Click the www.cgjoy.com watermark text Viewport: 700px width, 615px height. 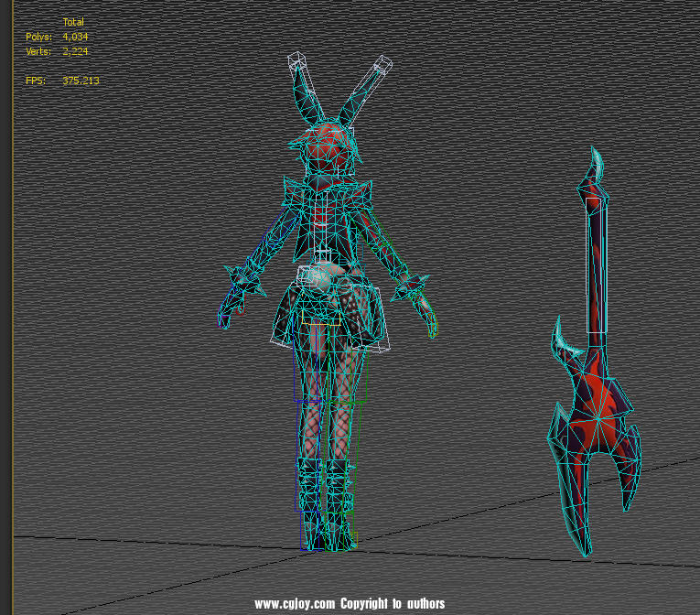click(350, 604)
